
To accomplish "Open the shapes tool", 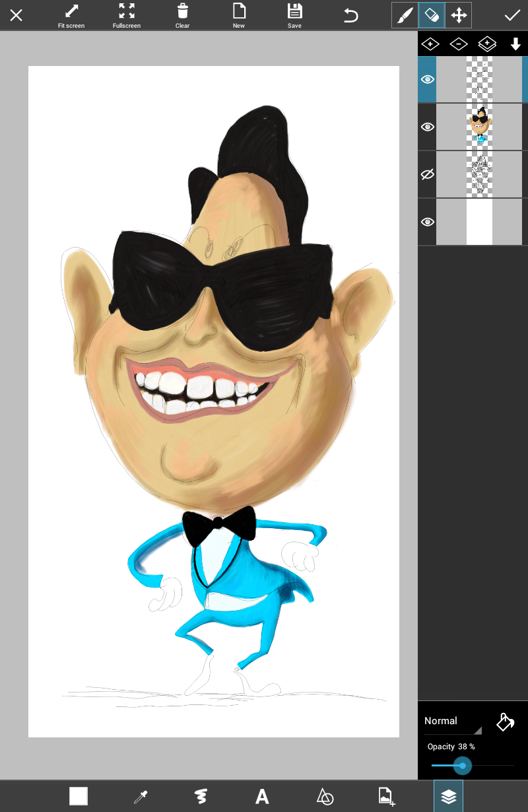I will click(325, 796).
